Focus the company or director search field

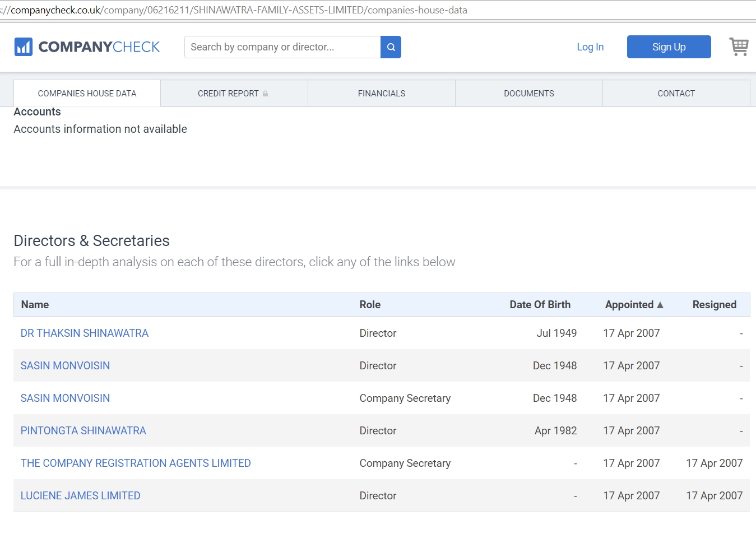coord(282,47)
